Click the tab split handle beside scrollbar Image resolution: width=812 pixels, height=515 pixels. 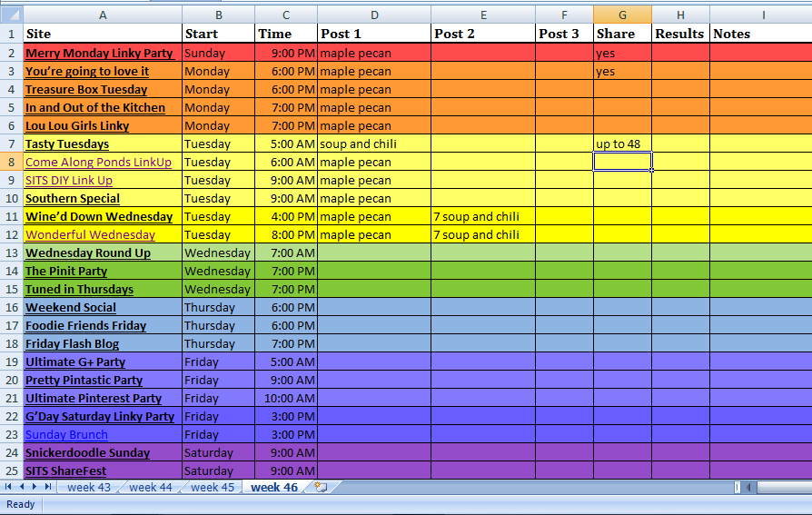click(x=738, y=487)
